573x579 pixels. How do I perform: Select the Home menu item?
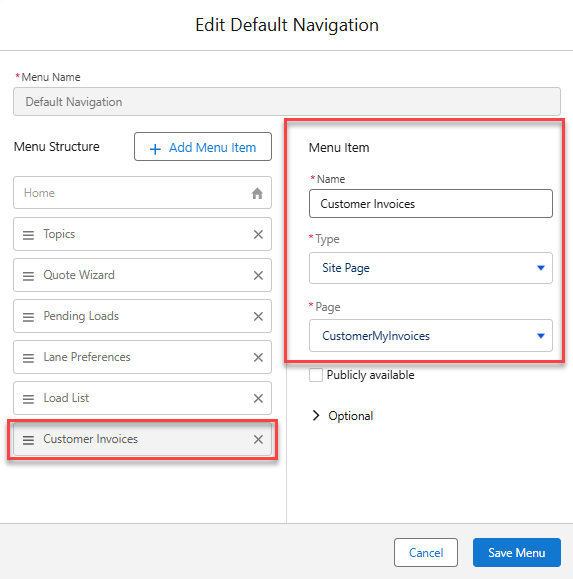[142, 192]
